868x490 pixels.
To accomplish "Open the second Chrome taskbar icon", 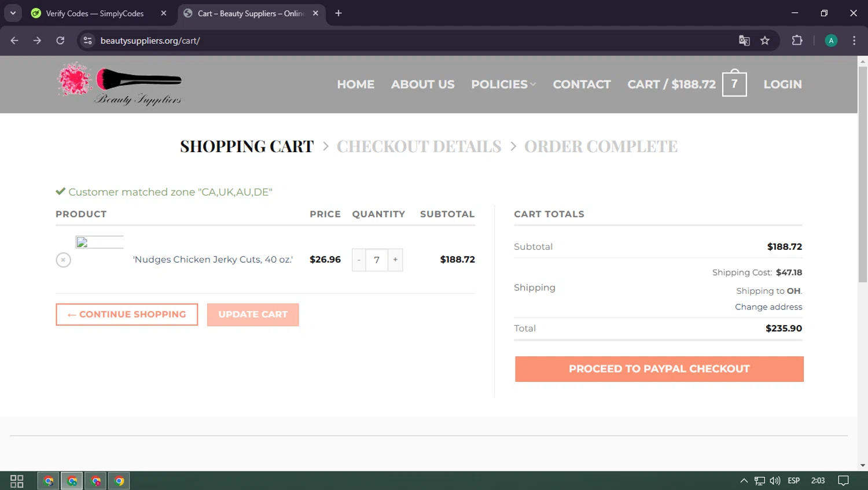I will click(x=72, y=481).
